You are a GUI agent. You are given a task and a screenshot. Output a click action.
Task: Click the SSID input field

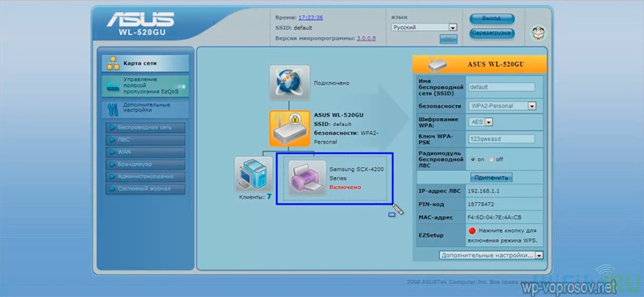pyautogui.click(x=502, y=87)
